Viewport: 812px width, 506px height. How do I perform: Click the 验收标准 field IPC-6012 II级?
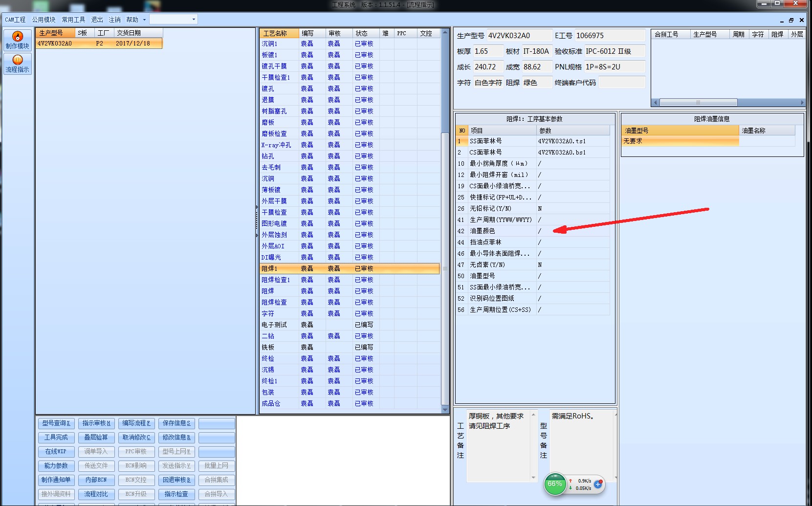tap(614, 51)
